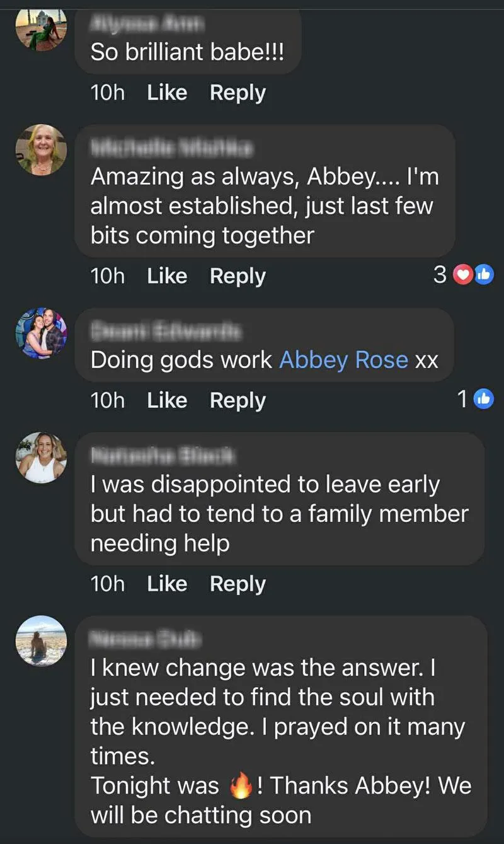
Task: Reply to the "So brilliant babe!!!" comment
Action: pyautogui.click(x=238, y=93)
